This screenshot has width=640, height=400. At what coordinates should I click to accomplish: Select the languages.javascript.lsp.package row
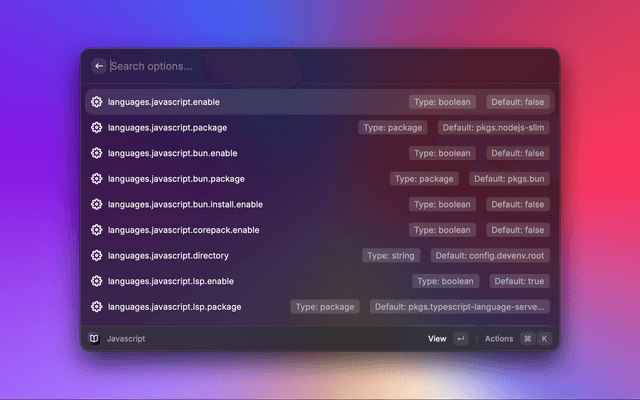(174, 307)
